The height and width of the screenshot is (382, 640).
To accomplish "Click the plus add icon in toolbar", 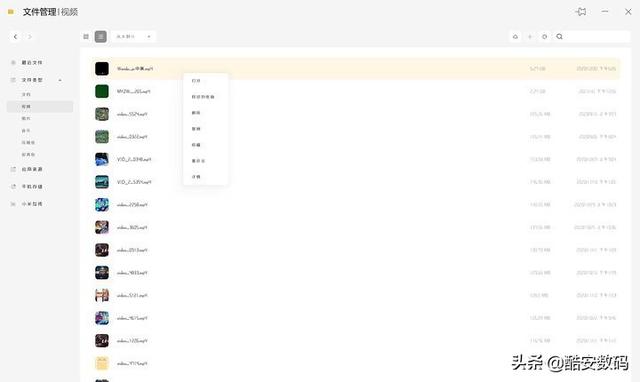I will point(530,37).
